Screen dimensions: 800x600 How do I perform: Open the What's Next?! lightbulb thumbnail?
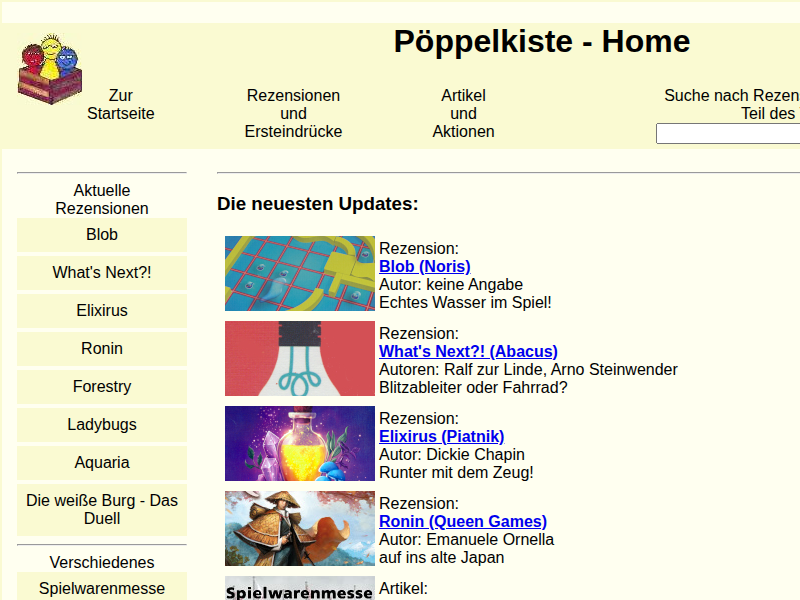(x=299, y=358)
